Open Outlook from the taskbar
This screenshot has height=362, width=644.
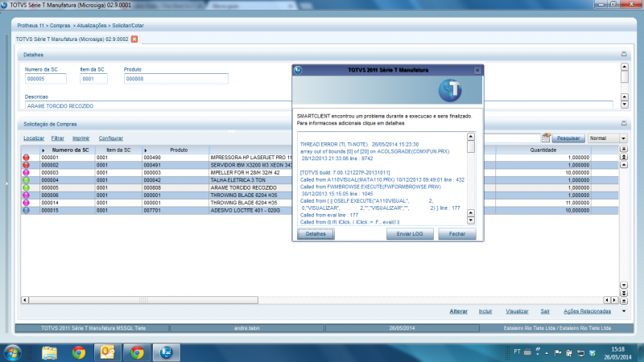(107, 352)
